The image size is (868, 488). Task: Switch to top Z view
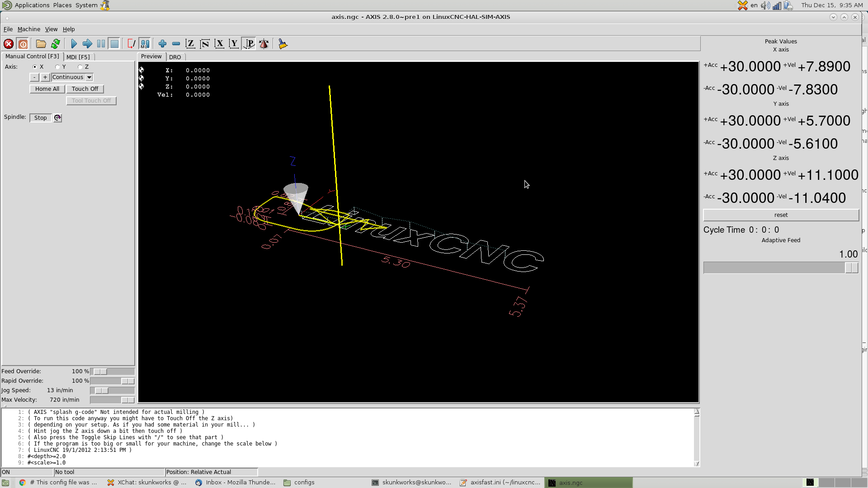click(x=190, y=44)
